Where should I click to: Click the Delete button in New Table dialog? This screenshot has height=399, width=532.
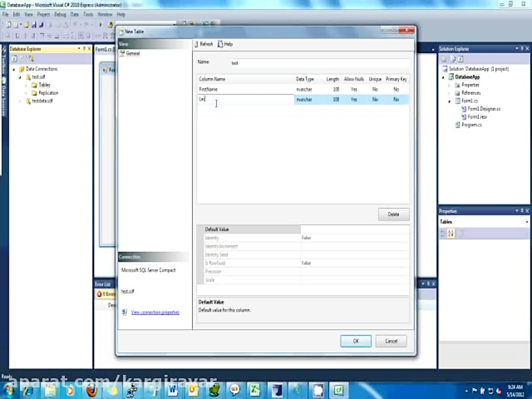tap(393, 214)
